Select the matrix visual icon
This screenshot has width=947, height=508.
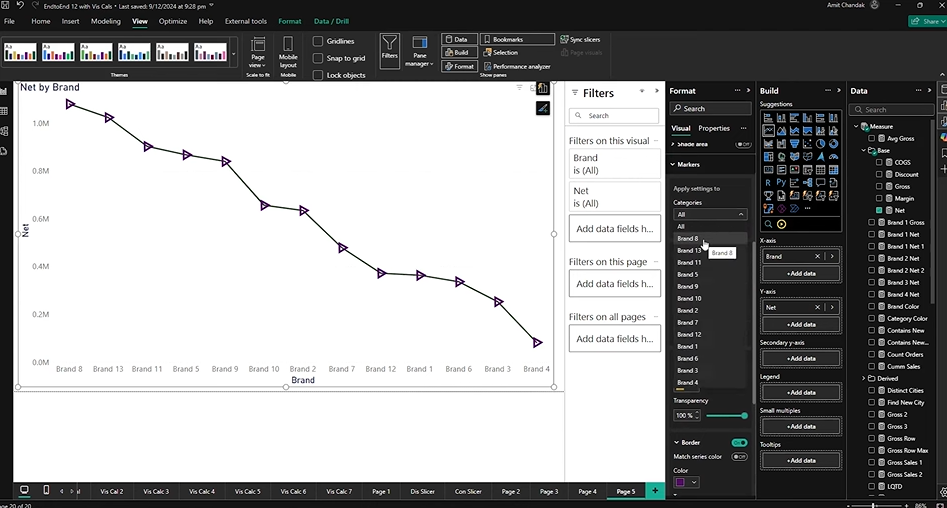pyautogui.click(x=833, y=170)
